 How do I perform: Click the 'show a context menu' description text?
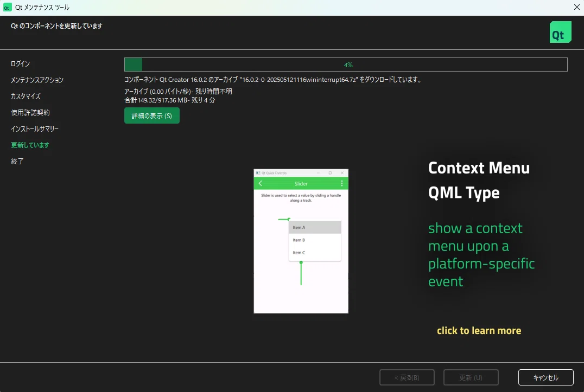(481, 255)
